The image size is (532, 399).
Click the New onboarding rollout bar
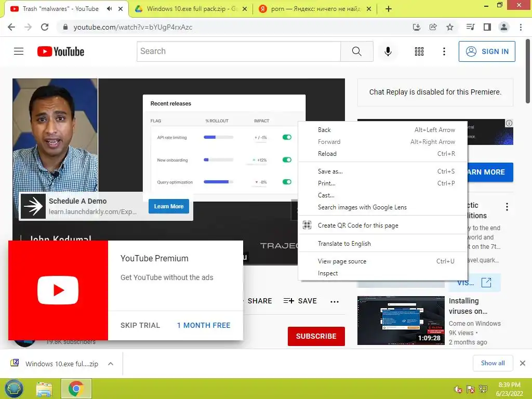pyautogui.click(x=218, y=159)
